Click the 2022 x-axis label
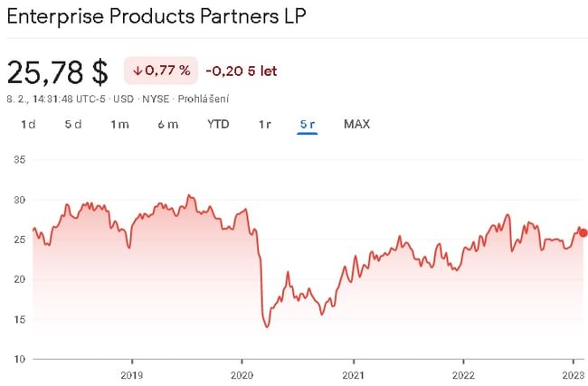This screenshot has width=588, height=386. (463, 375)
